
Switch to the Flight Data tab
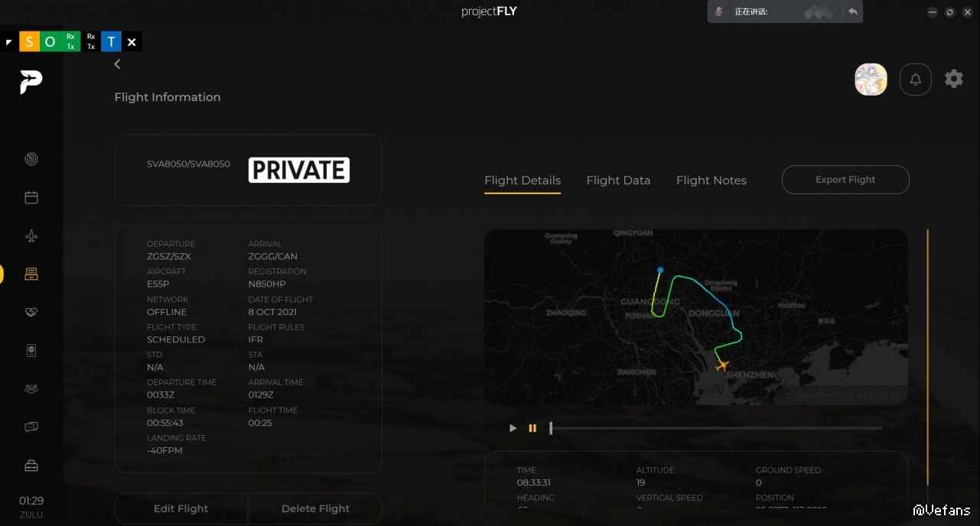tap(618, 180)
